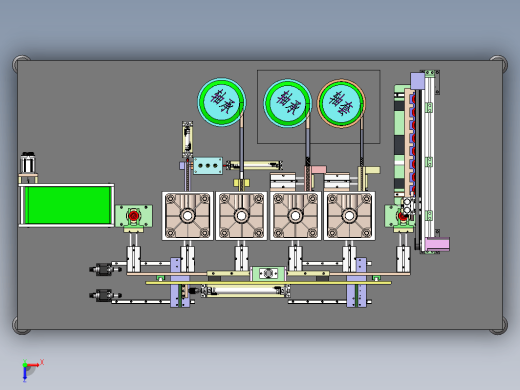Click the small pink block above third housing
Screen dimensions: 520x390
[319, 170]
